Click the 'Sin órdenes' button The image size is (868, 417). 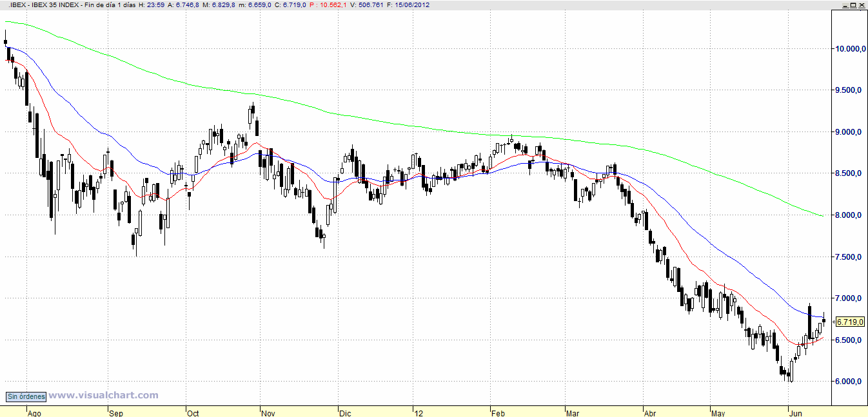click(x=26, y=396)
